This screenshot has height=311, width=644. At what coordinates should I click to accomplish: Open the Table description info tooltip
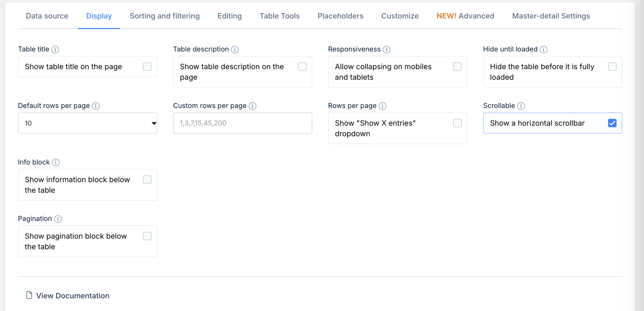(x=235, y=49)
